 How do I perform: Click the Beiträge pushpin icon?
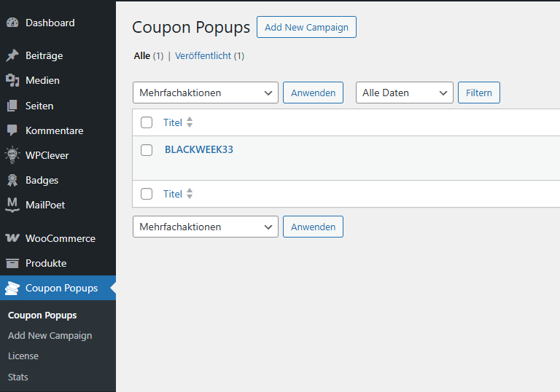(12, 55)
